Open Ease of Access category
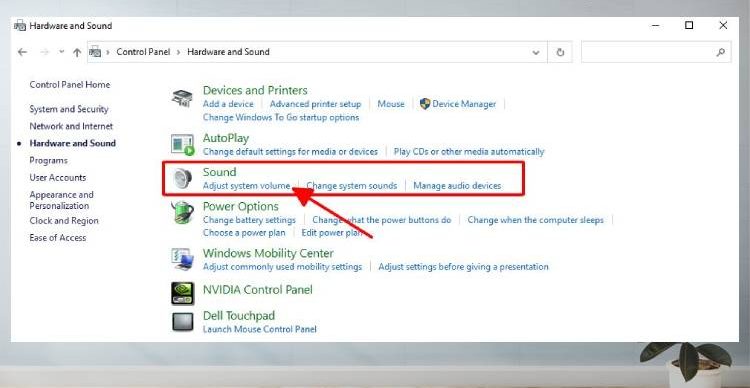750x388 pixels. (x=57, y=238)
